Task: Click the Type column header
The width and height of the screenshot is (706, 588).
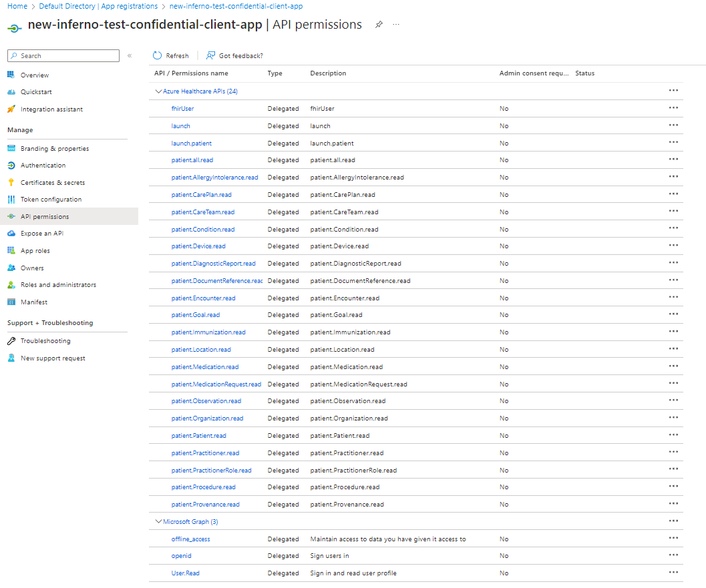Action: 275,73
